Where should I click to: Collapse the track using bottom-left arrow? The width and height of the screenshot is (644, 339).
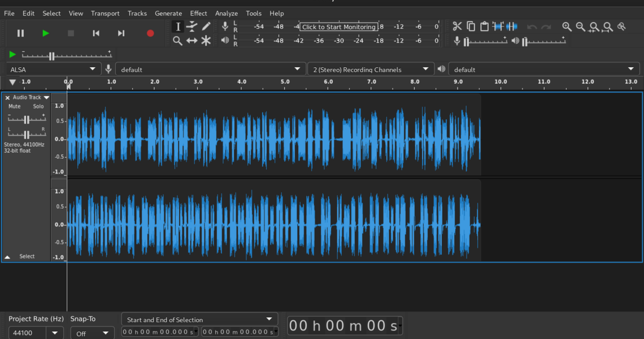coord(7,257)
